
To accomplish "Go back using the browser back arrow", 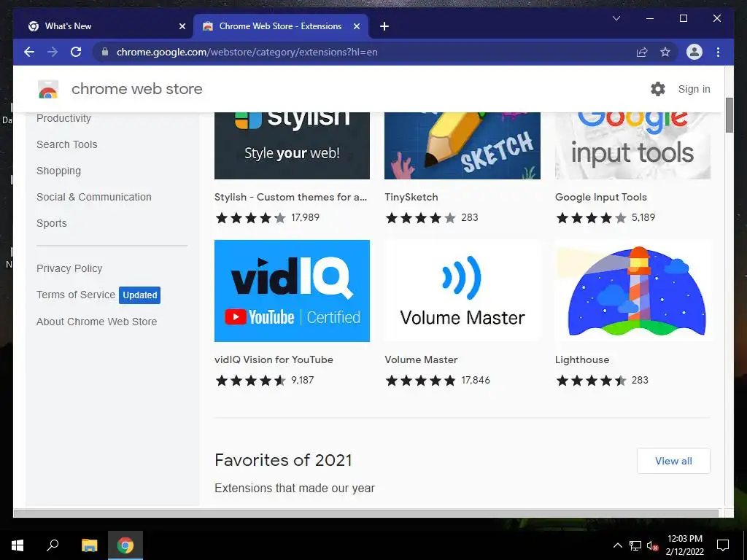I will click(29, 52).
